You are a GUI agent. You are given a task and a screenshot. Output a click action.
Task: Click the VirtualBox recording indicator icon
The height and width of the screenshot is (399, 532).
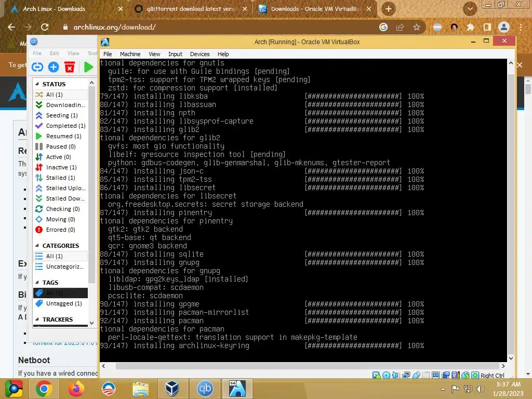click(x=445, y=375)
